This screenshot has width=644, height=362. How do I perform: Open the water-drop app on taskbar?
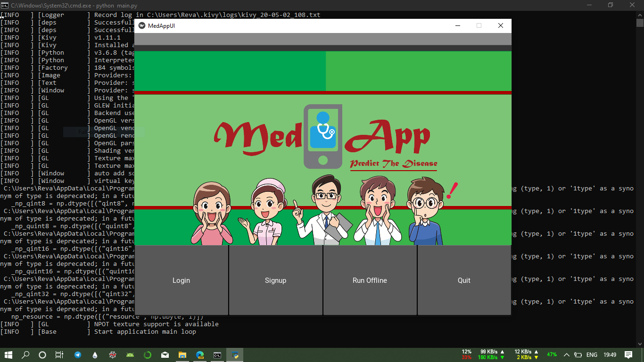(x=95, y=355)
